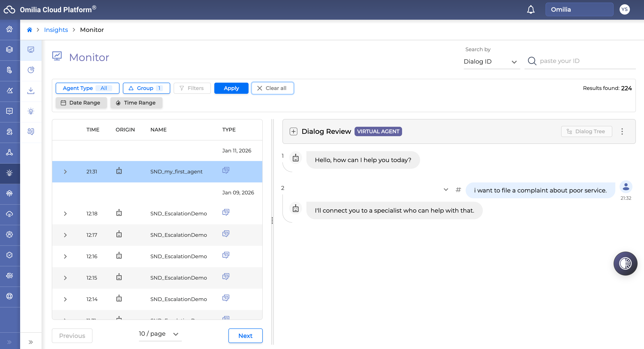
Task: Open the YS user avatar menu
Action: (x=624, y=9)
